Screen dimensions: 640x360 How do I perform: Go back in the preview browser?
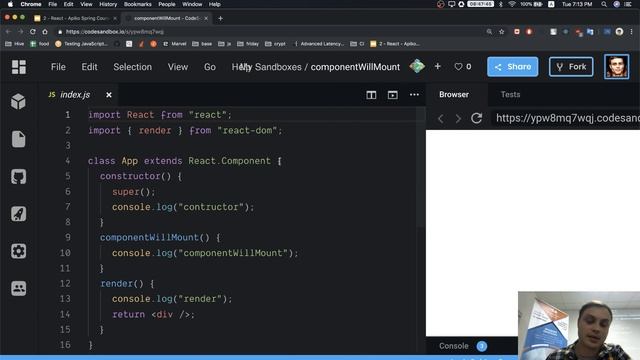point(441,118)
